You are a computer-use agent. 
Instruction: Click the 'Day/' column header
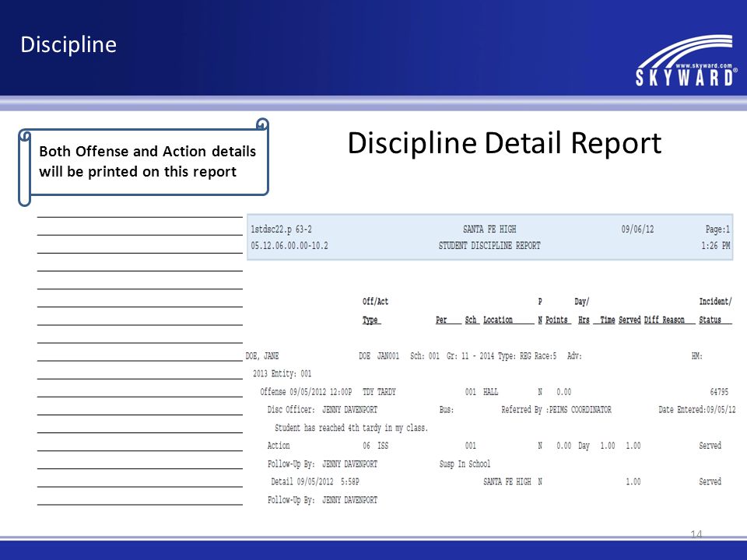582,302
